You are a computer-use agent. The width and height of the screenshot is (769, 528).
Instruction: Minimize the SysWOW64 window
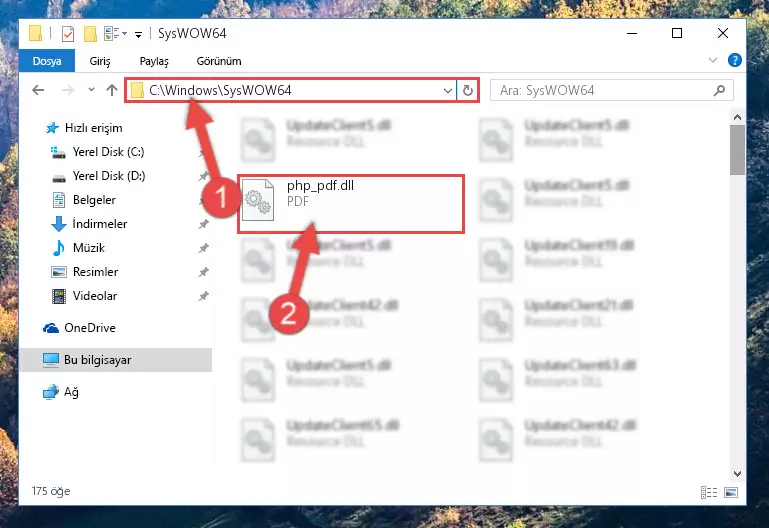(632, 33)
